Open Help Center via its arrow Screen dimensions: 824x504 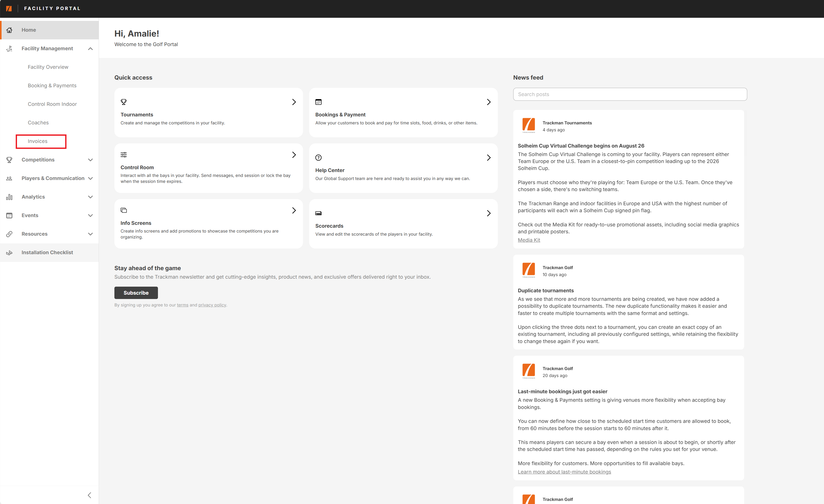coord(489,157)
